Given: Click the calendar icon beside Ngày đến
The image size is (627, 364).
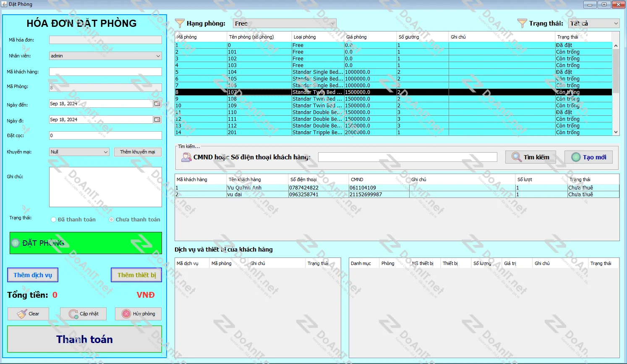Looking at the screenshot, I should click(x=157, y=104).
